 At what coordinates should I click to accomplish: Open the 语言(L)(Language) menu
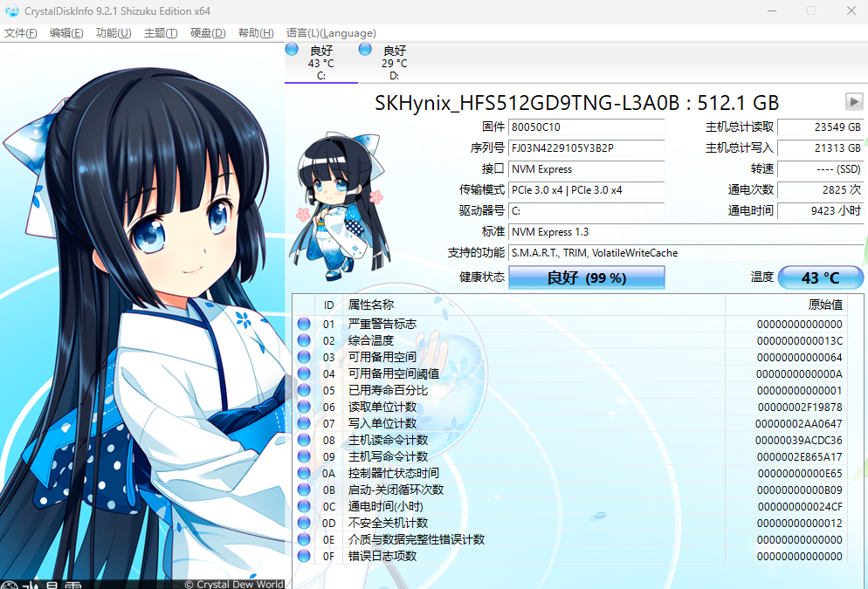(331, 33)
